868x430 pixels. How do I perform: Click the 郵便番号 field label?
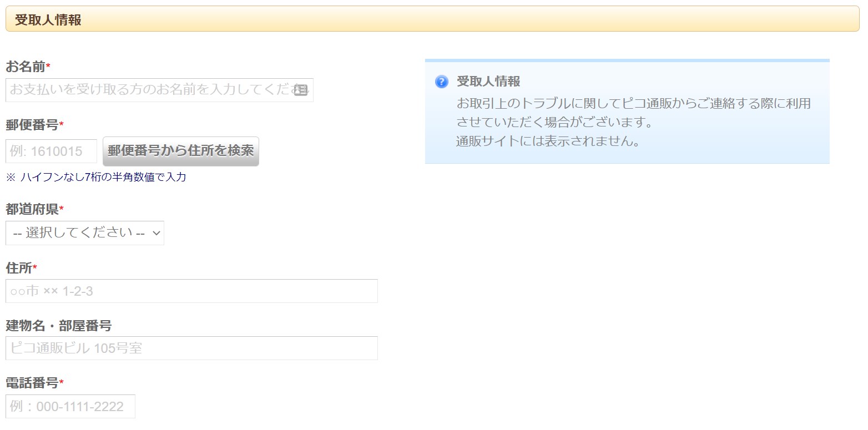coord(32,125)
